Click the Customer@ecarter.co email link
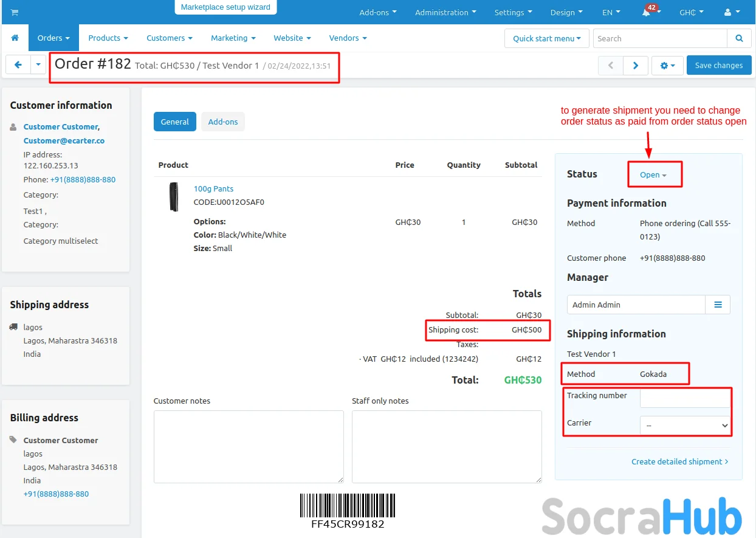 (x=64, y=140)
